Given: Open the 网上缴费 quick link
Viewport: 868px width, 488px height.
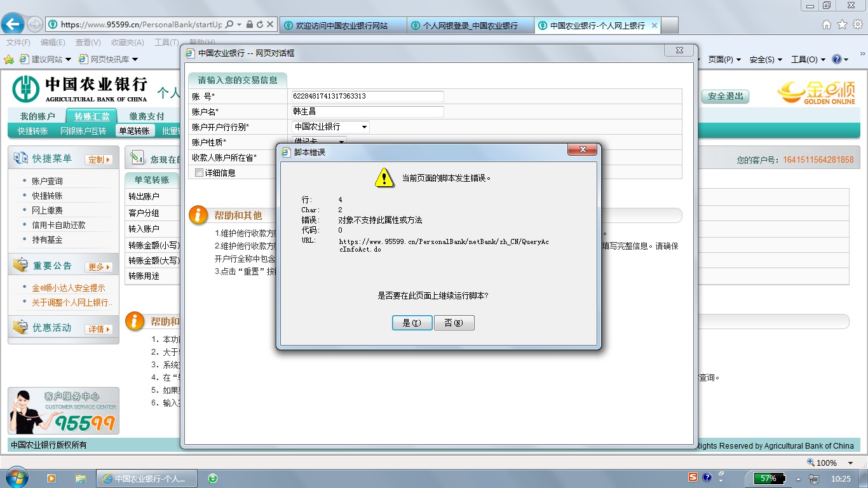Looking at the screenshot, I should 48,210.
